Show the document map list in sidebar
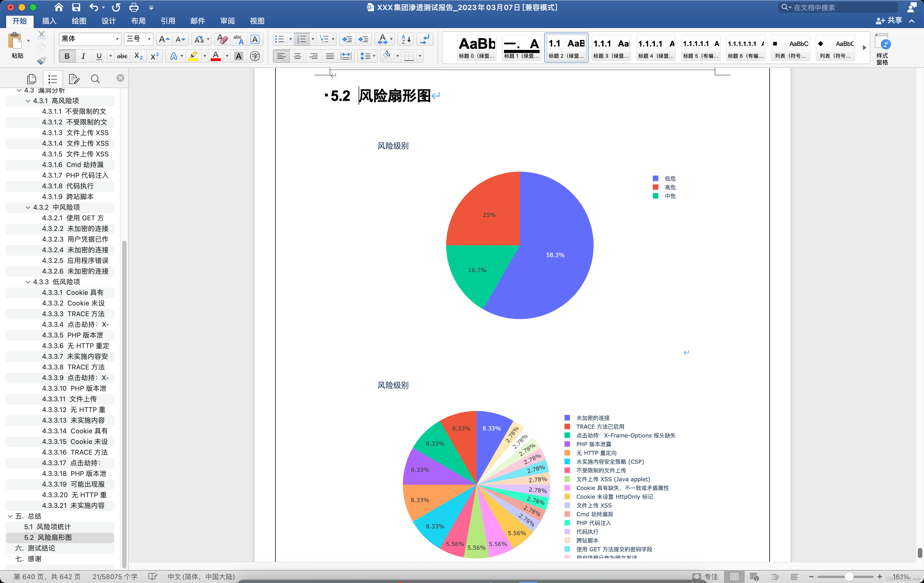 [x=53, y=79]
